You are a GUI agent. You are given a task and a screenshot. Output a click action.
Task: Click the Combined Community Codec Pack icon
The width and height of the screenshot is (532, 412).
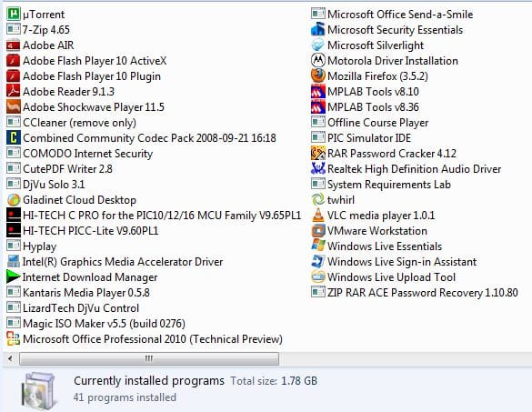coord(14,137)
